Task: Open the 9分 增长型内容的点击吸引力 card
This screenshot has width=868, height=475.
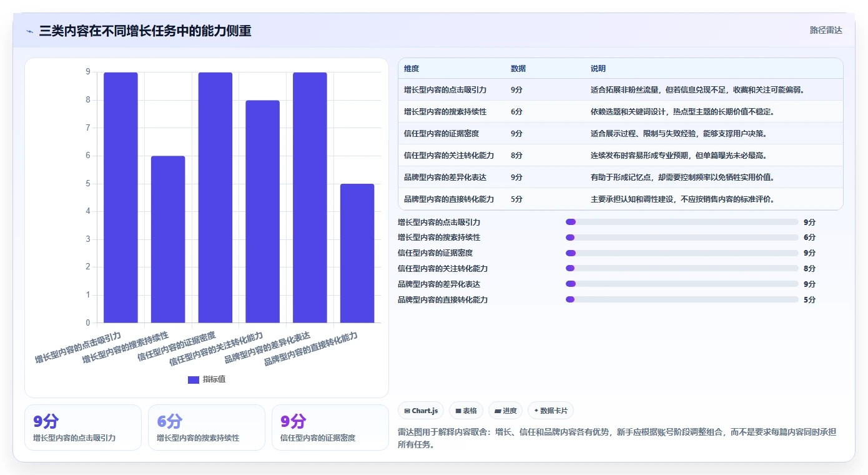Action: [83, 427]
